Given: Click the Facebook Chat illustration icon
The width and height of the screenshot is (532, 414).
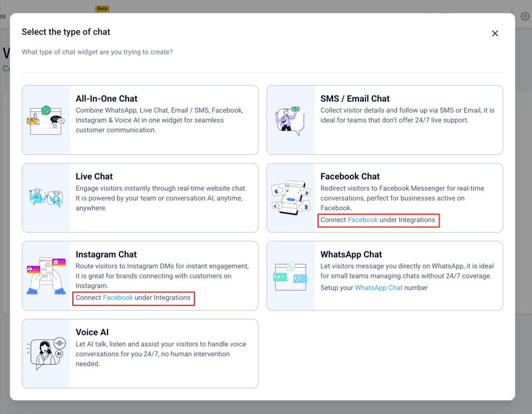Looking at the screenshot, I should pyautogui.click(x=291, y=198).
